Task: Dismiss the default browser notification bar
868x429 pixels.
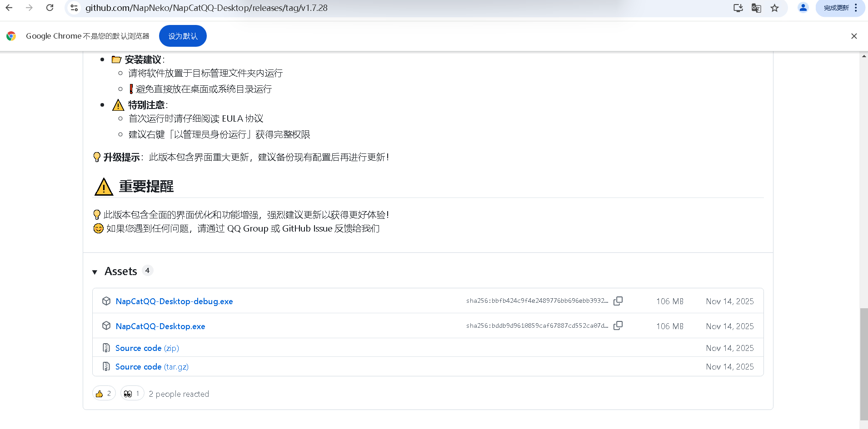Action: tap(854, 36)
